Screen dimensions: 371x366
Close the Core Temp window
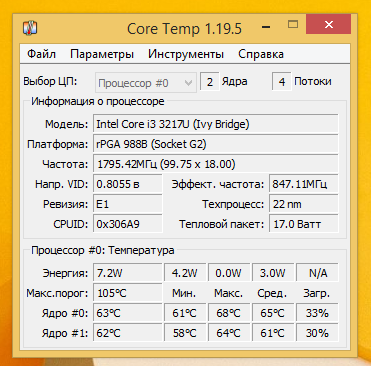(329, 25)
